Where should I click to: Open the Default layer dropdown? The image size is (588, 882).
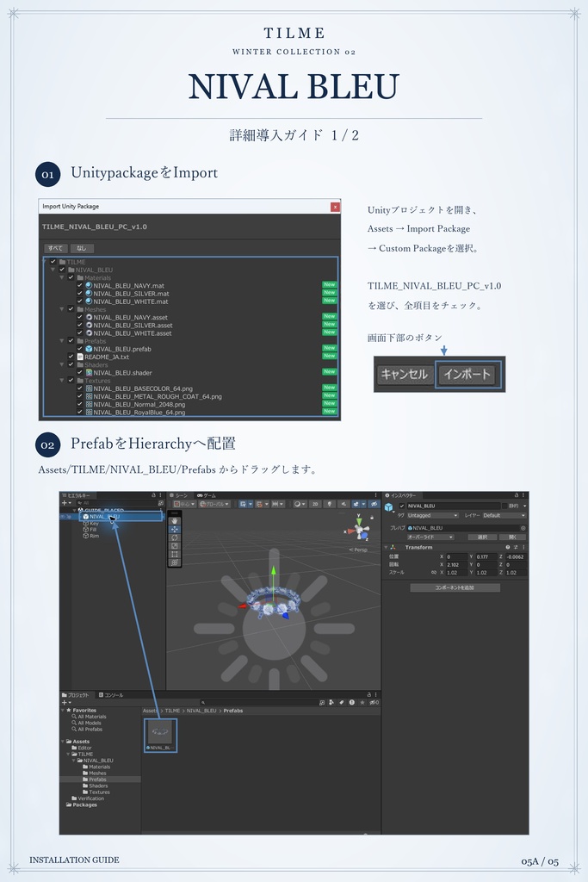tap(504, 515)
